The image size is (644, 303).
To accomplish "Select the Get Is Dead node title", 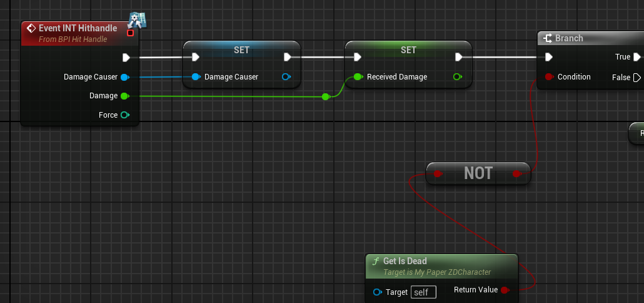I will coord(405,261).
